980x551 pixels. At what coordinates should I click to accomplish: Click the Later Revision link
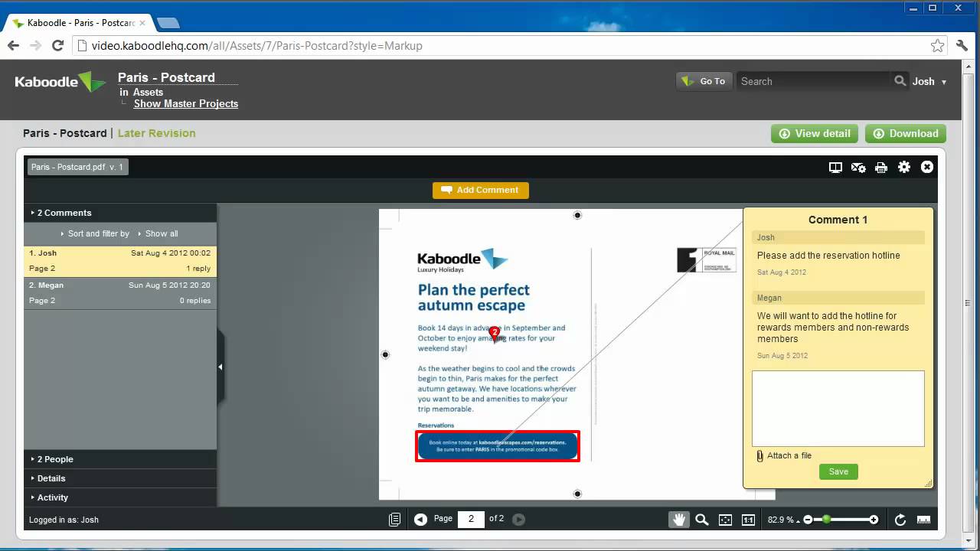[156, 133]
